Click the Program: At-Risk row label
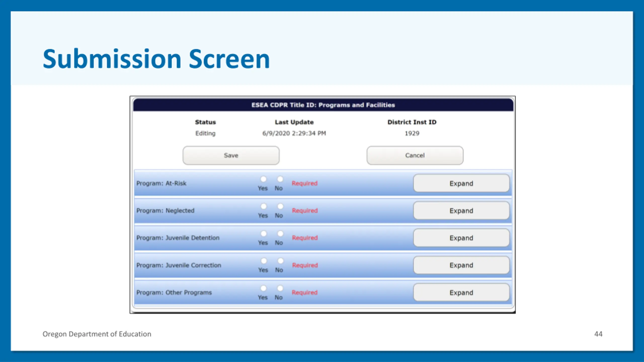 pyautogui.click(x=161, y=183)
